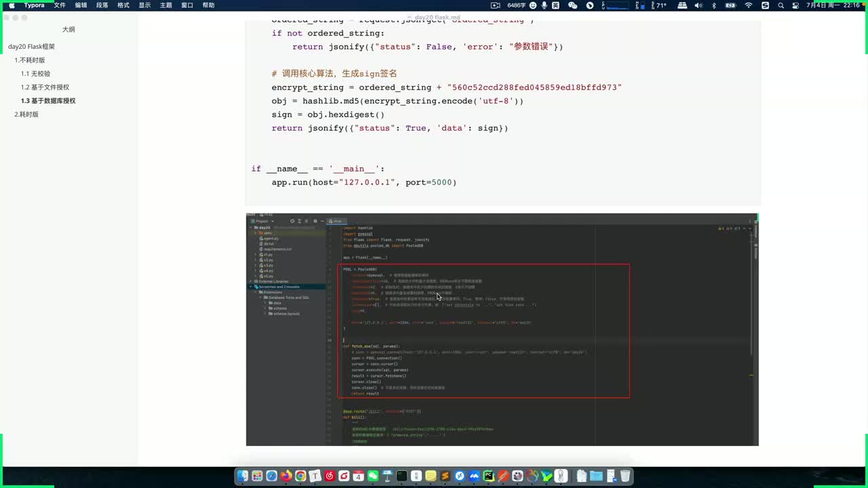The image size is (868, 488).
Task: Open NetEase Music from the Dock
Action: pyautogui.click(x=330, y=476)
